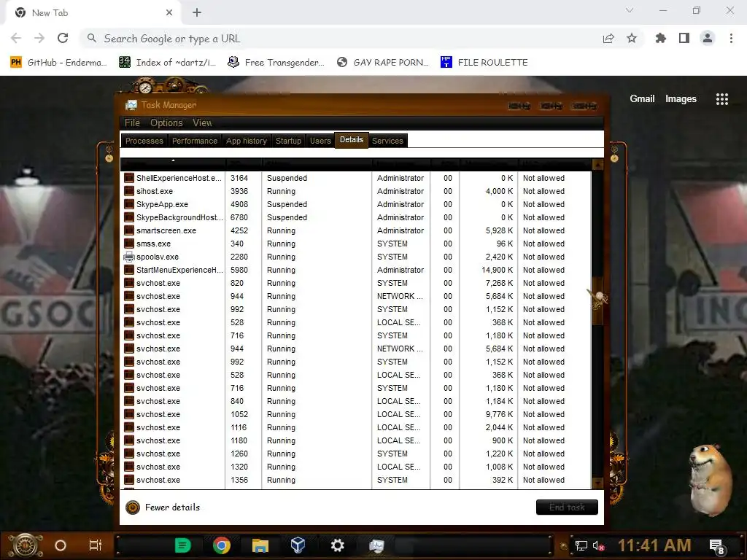Switch to the Users tab

[320, 141]
